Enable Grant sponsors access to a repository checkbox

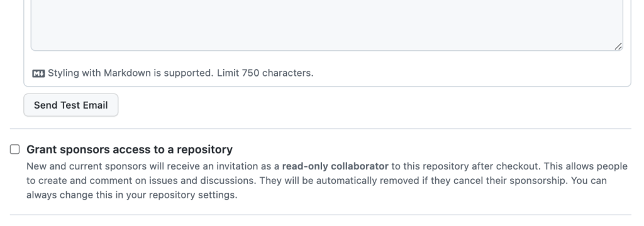point(15,149)
